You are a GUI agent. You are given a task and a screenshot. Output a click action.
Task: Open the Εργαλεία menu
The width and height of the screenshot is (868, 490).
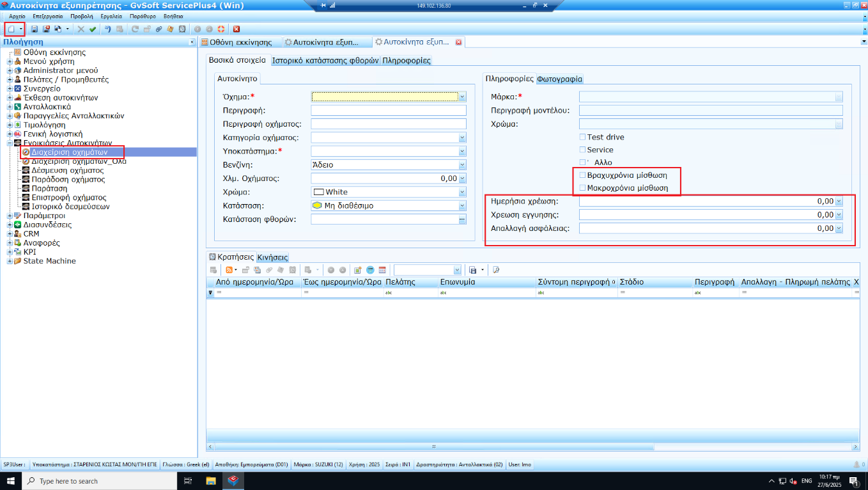click(x=111, y=16)
